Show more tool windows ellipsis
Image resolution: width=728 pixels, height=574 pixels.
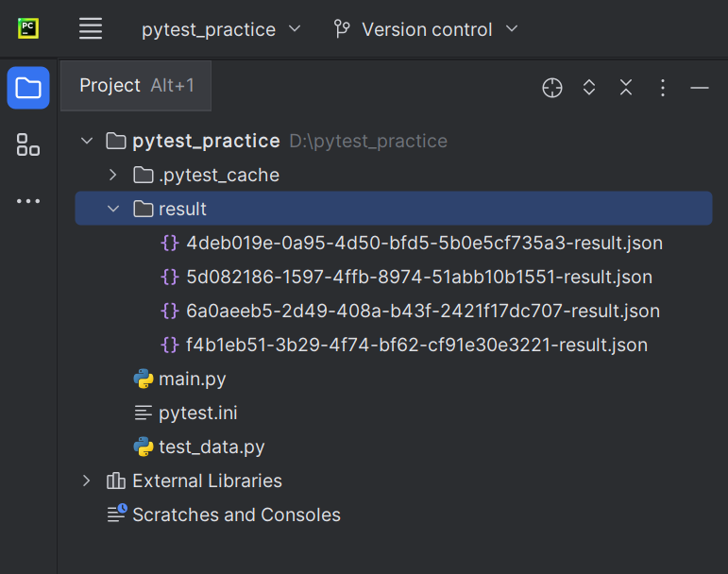click(x=28, y=200)
